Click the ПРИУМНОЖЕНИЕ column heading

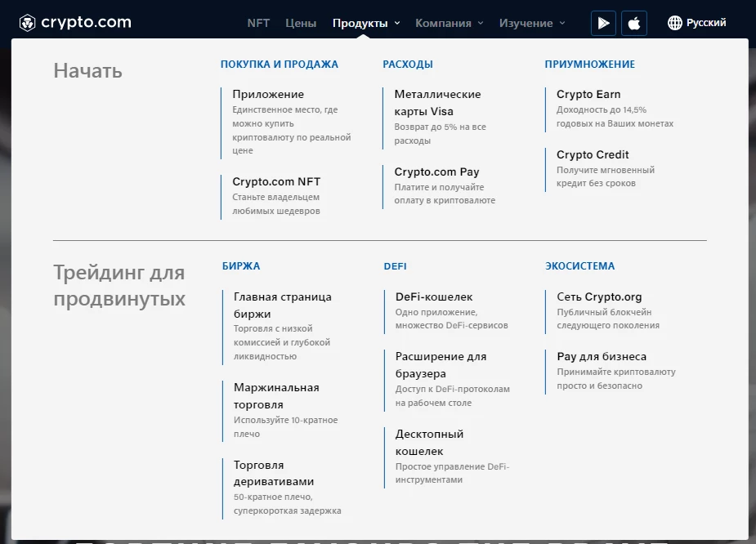pos(589,64)
